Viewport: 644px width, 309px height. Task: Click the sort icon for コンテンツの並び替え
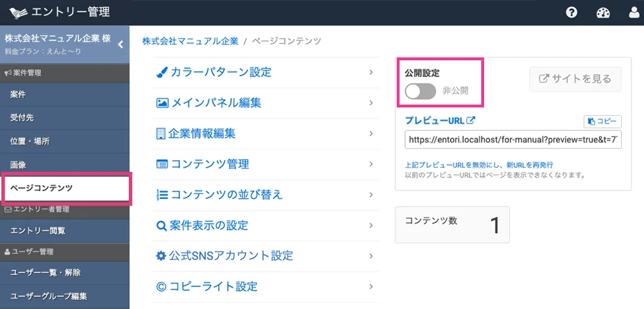coord(162,195)
